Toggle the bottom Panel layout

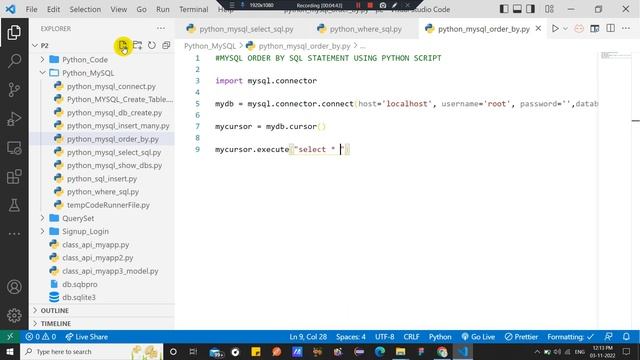coord(517,9)
